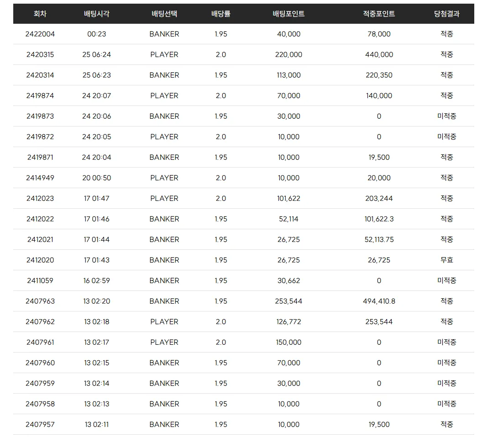Click PLAYER choice in round 2407962

(x=164, y=322)
